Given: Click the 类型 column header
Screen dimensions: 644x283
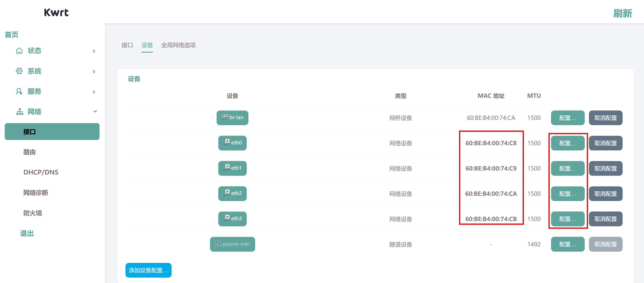Looking at the screenshot, I should pyautogui.click(x=400, y=96).
